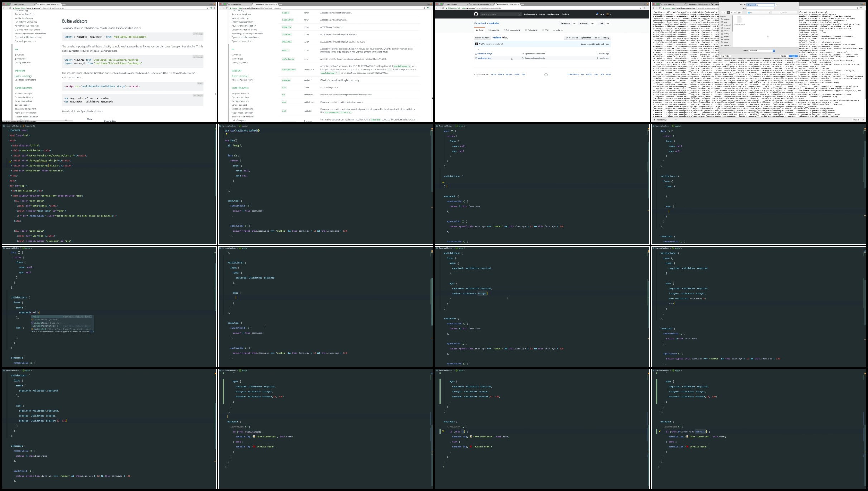Click the GitHub mark in the page footer
Screen dimensions: 868x491
coord(546,75)
